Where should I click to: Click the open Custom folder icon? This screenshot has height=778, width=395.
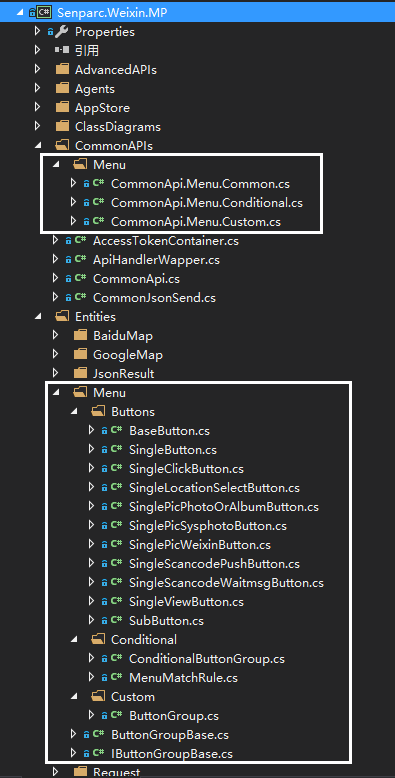(x=98, y=697)
